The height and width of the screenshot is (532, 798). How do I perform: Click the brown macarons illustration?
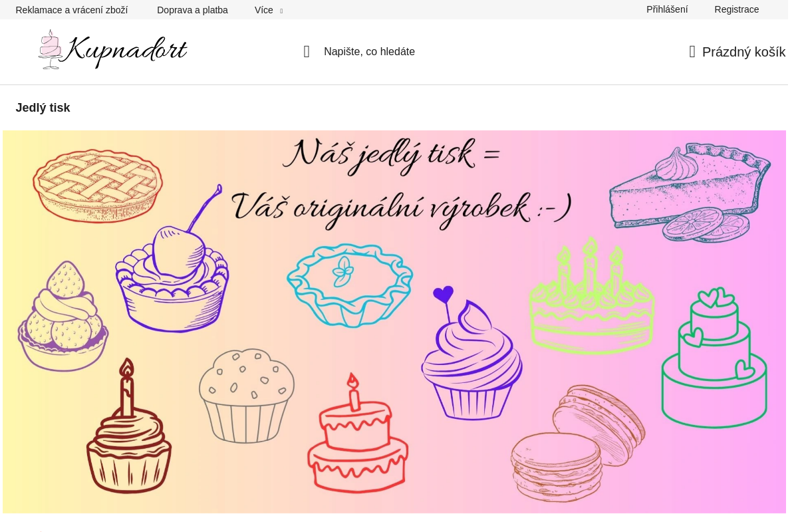click(578, 442)
